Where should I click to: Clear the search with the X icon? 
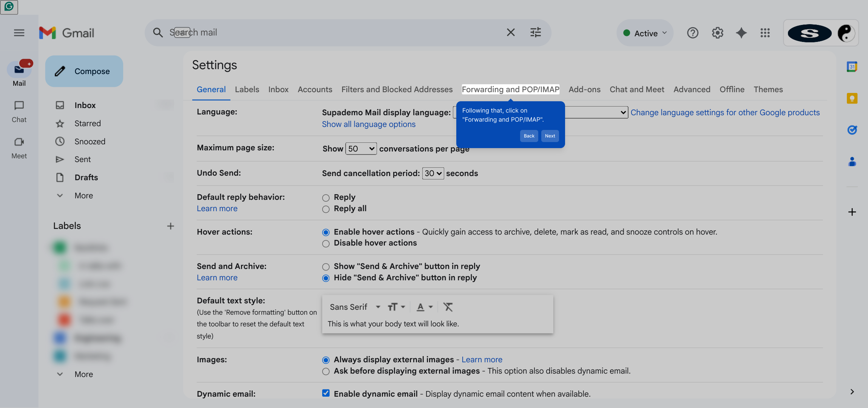coord(511,32)
